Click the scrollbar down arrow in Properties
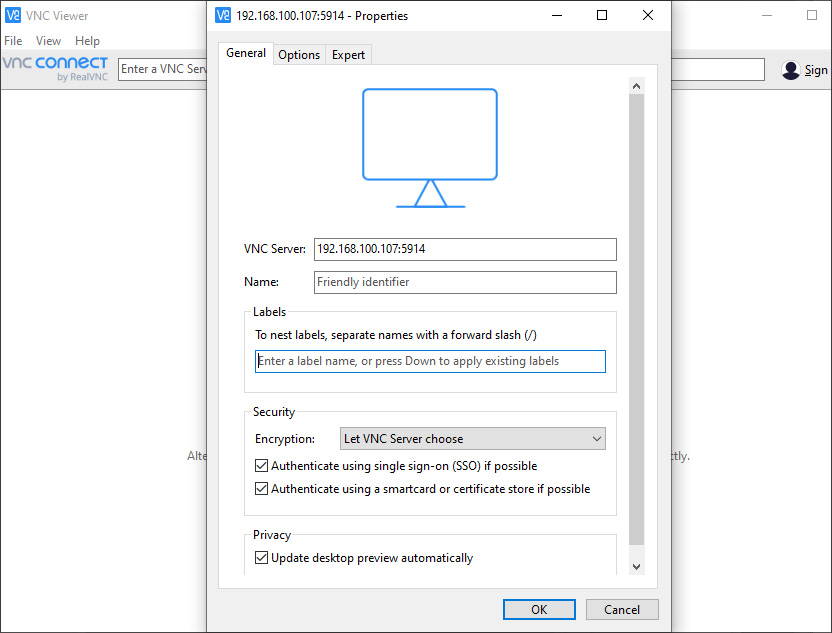Image resolution: width=832 pixels, height=633 pixels. [636, 566]
